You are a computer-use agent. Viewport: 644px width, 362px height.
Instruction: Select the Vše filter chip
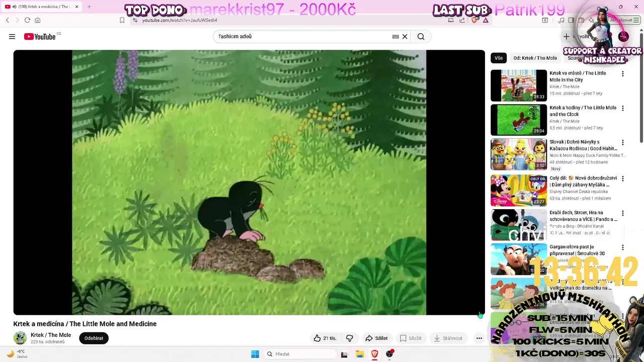[x=499, y=58]
